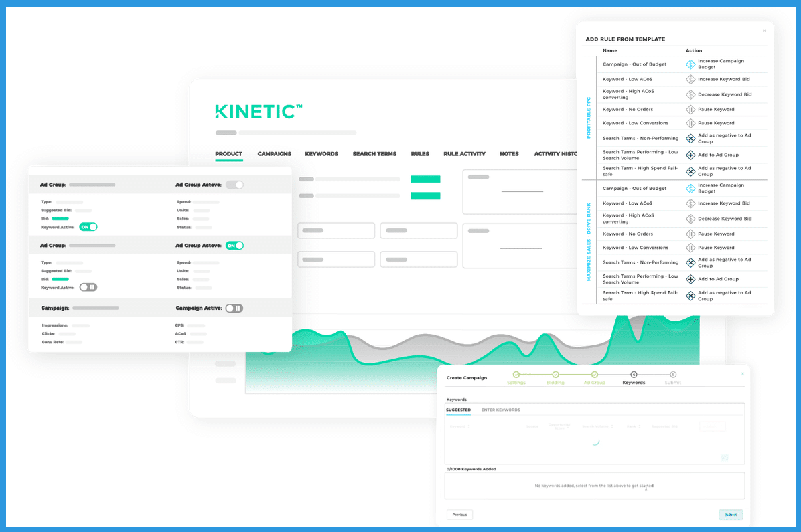Select 'Campaign - Out of Budget' under Profitable PPC
The height and width of the screenshot is (532, 801).
pyautogui.click(x=634, y=64)
